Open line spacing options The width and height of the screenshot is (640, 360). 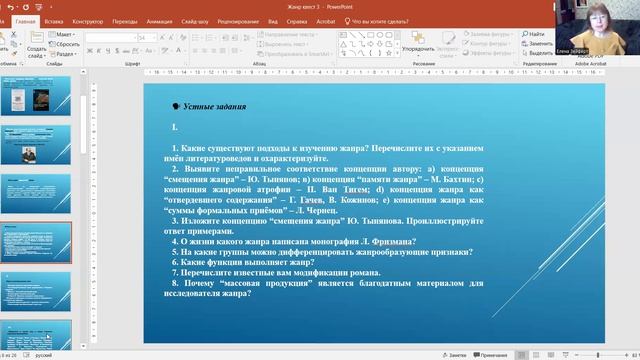click(247, 38)
